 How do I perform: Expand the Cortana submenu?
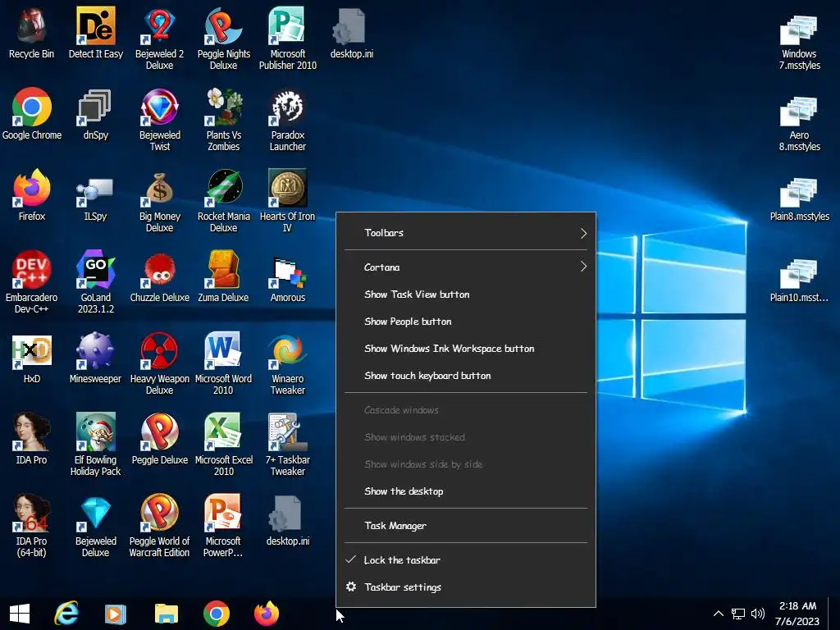coord(466,267)
